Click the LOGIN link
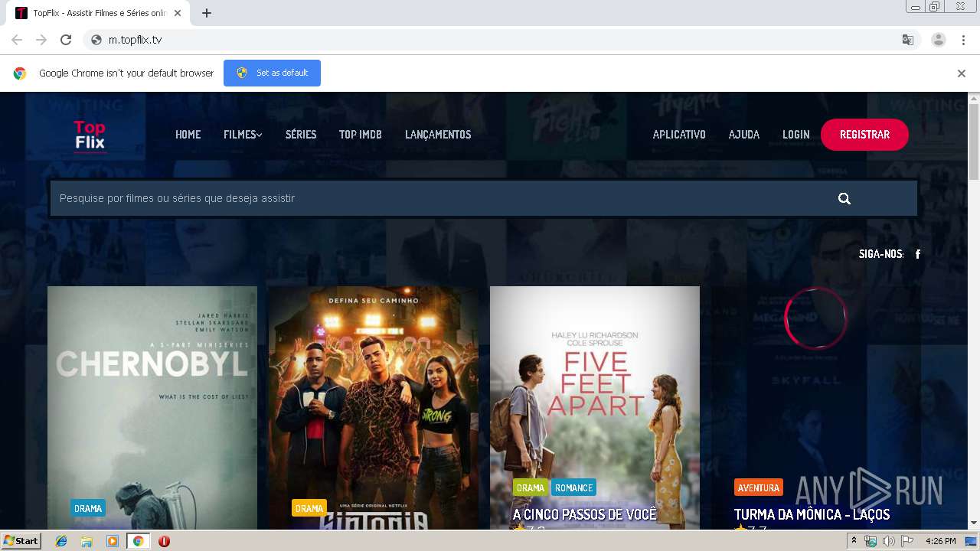 click(796, 135)
